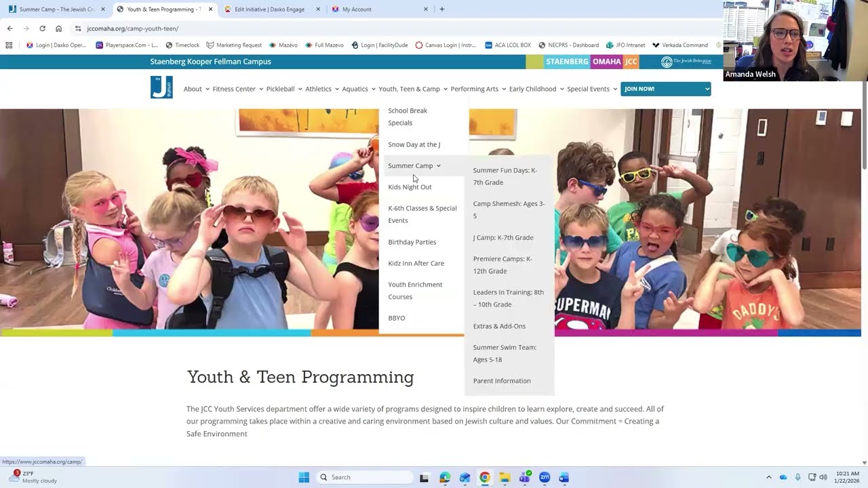Choose Birthday Parties from the menu
The image size is (868, 488).
point(412,242)
